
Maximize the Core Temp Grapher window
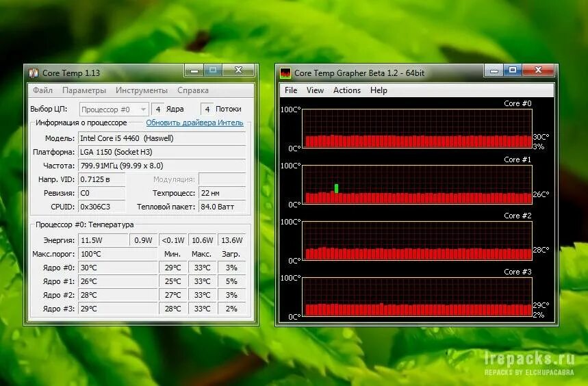click(x=513, y=70)
